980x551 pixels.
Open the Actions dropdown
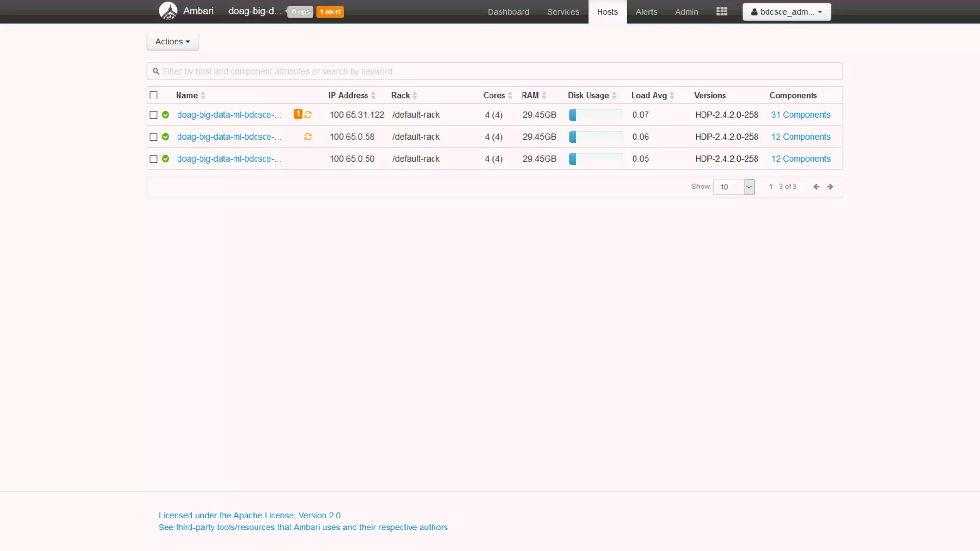[x=173, y=42]
